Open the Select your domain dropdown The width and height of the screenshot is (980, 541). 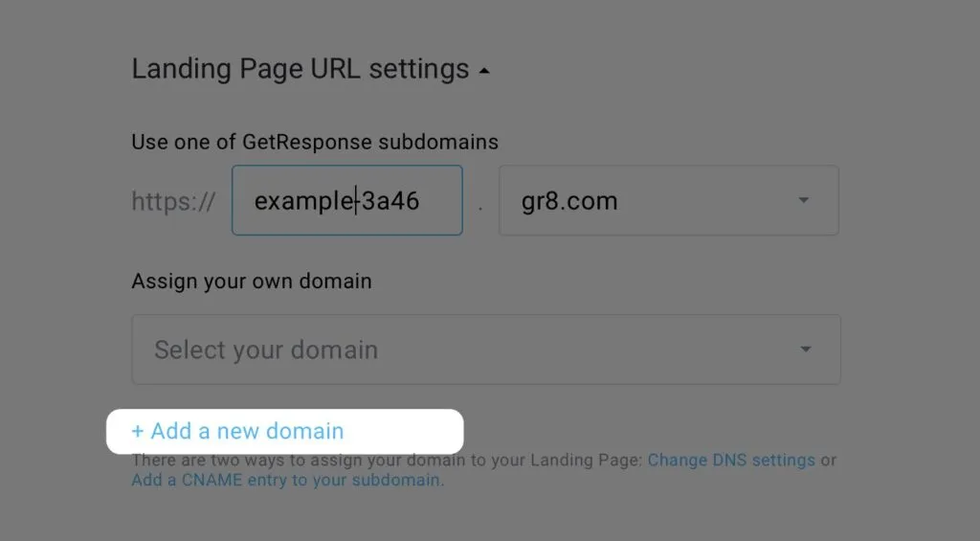pyautogui.click(x=485, y=349)
